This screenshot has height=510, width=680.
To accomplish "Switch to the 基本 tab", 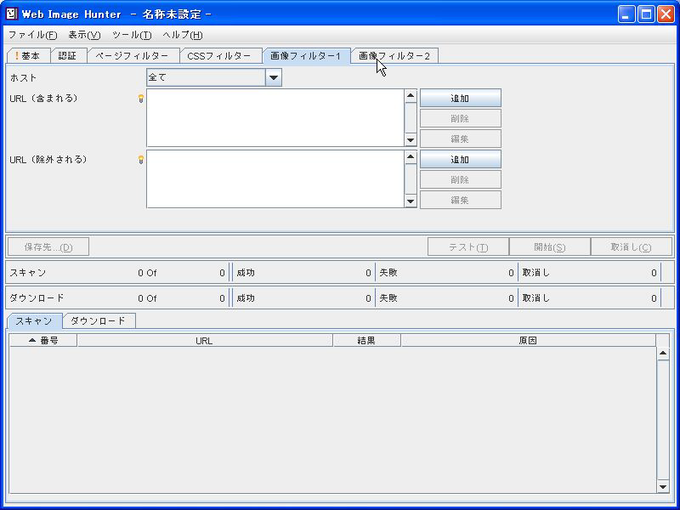I will (29, 56).
